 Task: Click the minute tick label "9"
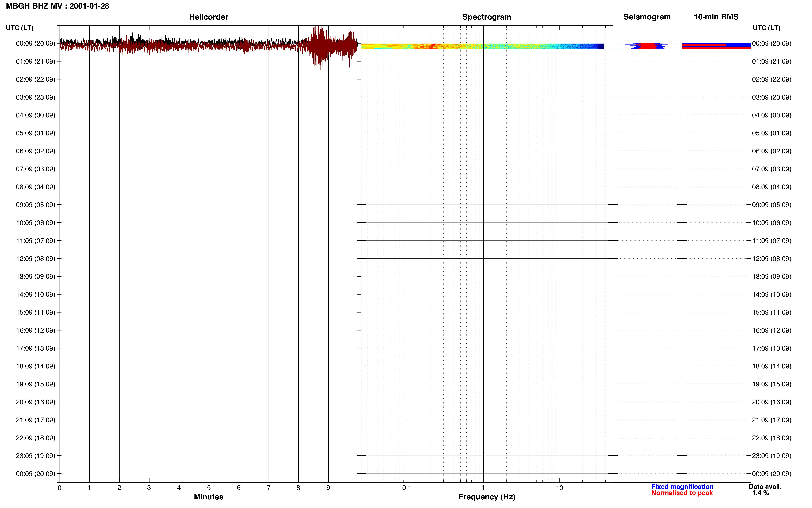(328, 488)
